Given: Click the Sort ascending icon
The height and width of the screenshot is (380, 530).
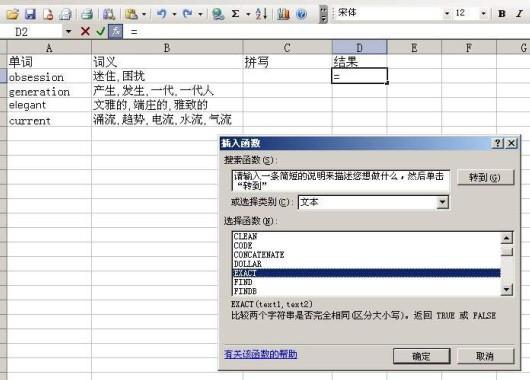Looking at the screenshot, I should pos(261,14).
